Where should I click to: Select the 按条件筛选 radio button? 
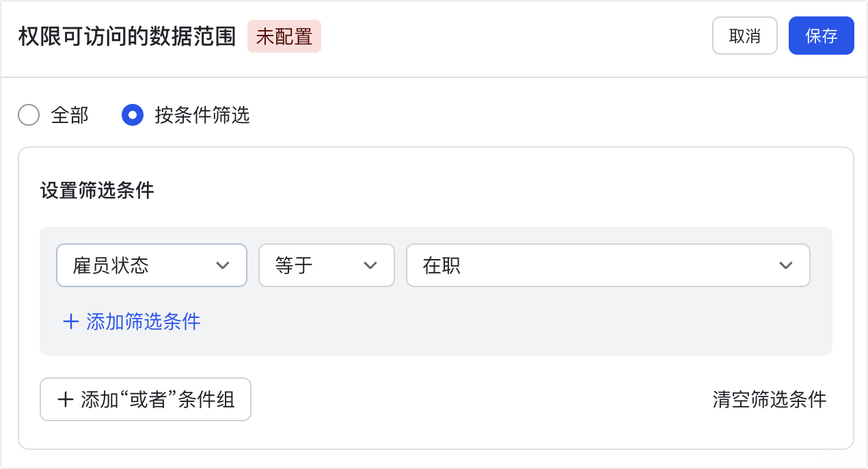point(133,116)
